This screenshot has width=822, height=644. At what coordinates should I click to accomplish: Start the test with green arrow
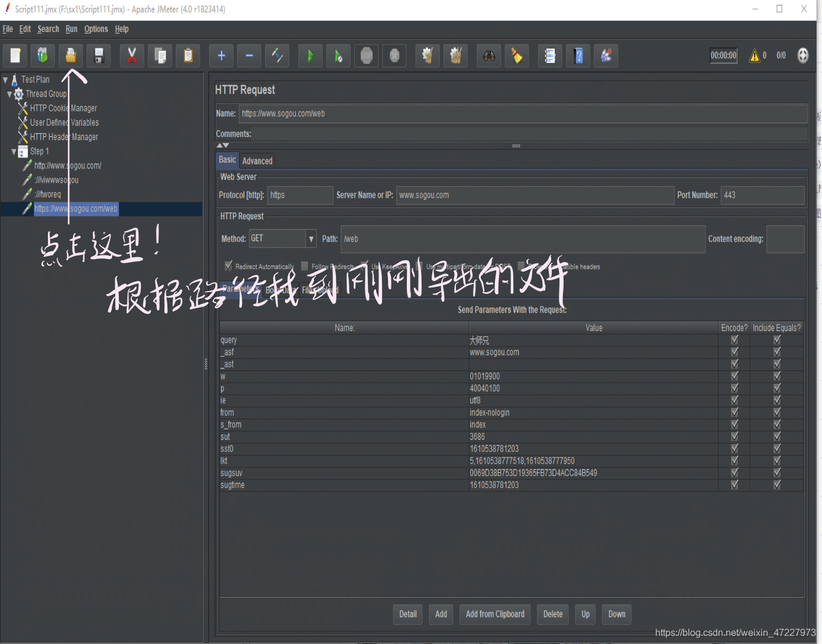click(310, 56)
